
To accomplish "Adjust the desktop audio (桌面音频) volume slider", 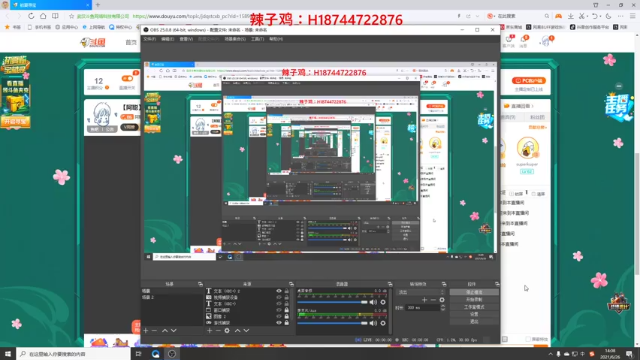I will 332,302.
